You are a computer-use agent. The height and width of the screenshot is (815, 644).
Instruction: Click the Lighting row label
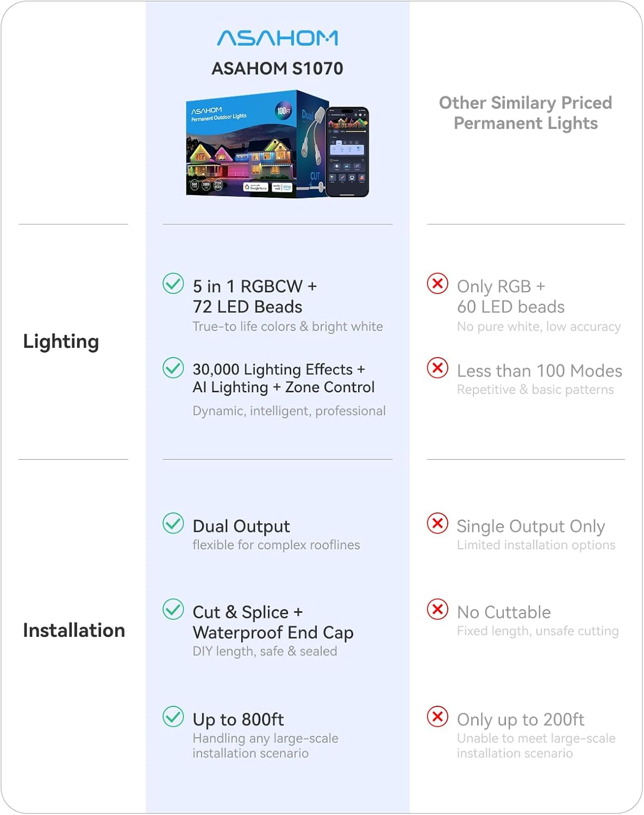[x=61, y=342]
